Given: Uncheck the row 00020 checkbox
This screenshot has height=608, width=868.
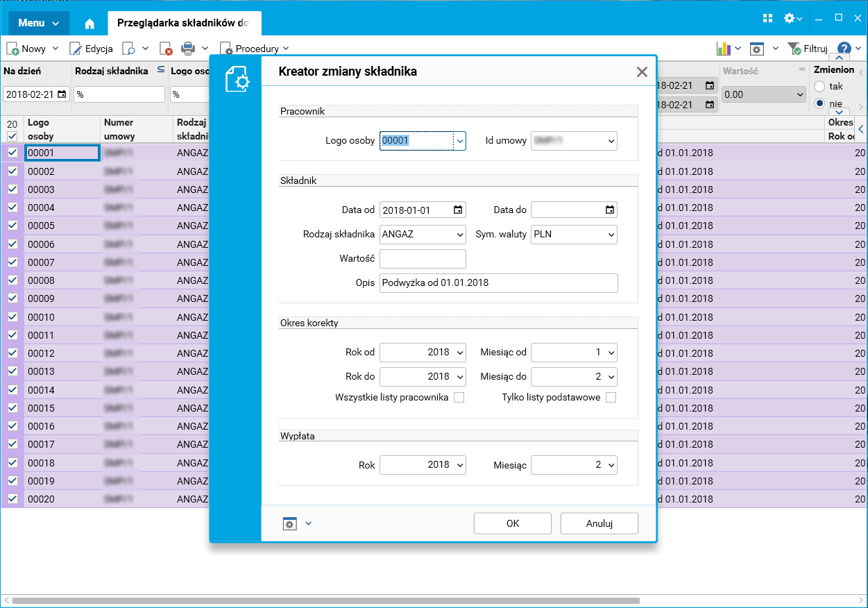Looking at the screenshot, I should point(12,498).
